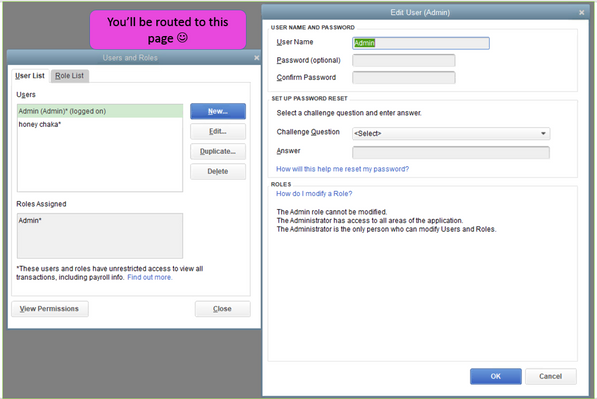Cancel the Edit User dialog

pos(551,376)
